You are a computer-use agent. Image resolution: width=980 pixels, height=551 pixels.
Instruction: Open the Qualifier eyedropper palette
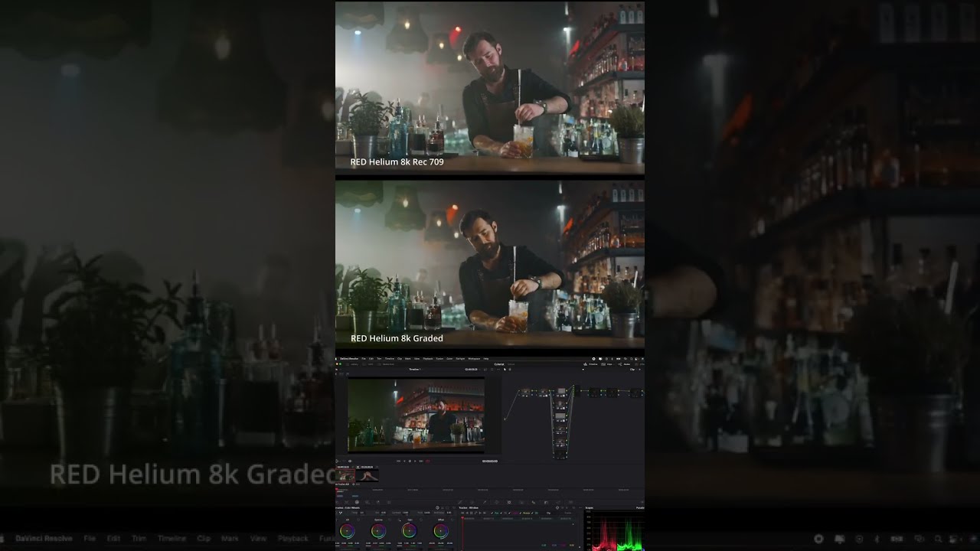[x=485, y=502]
